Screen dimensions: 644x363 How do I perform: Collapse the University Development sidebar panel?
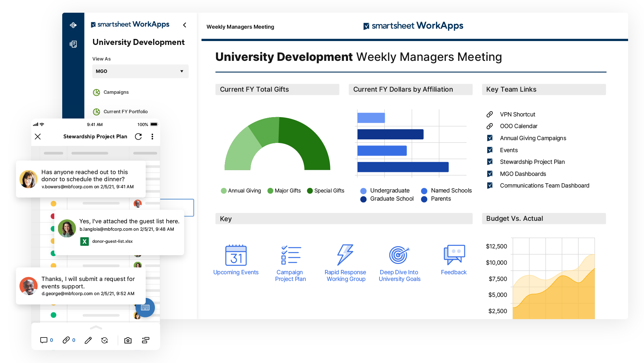(185, 25)
